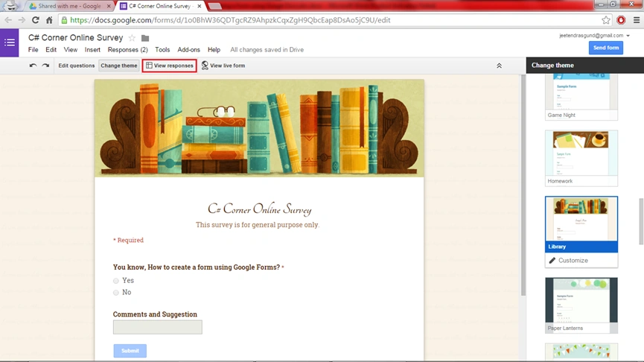Open the Help menu
This screenshot has width=644, height=362.
(214, 50)
